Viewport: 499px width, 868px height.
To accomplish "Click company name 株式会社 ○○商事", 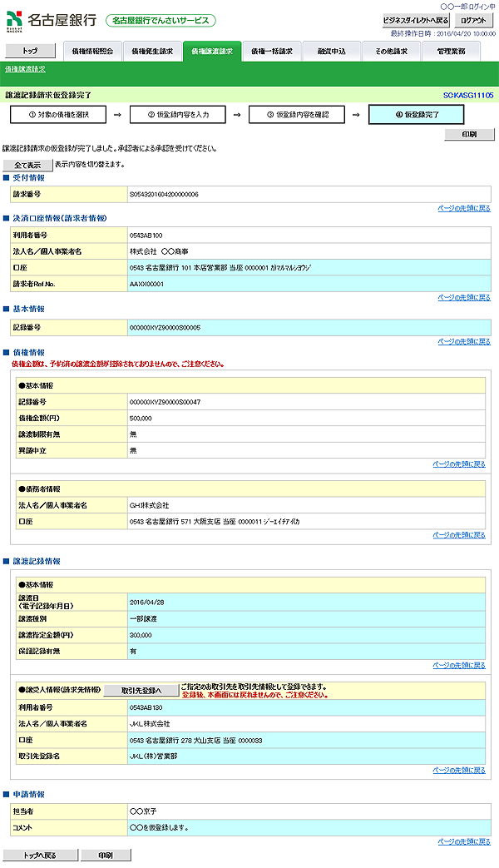I will click(159, 252).
